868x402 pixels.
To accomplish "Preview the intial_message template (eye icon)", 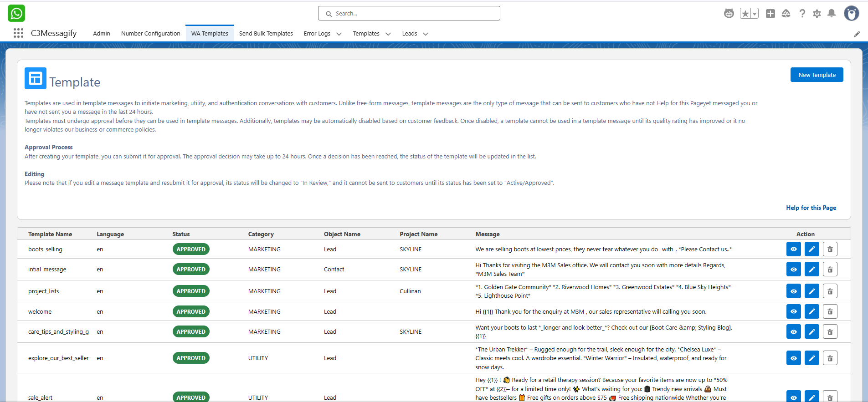I will coord(794,269).
